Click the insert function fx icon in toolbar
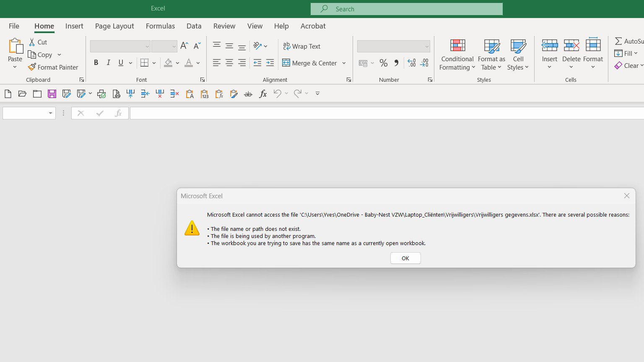The image size is (644, 362). pos(263,94)
